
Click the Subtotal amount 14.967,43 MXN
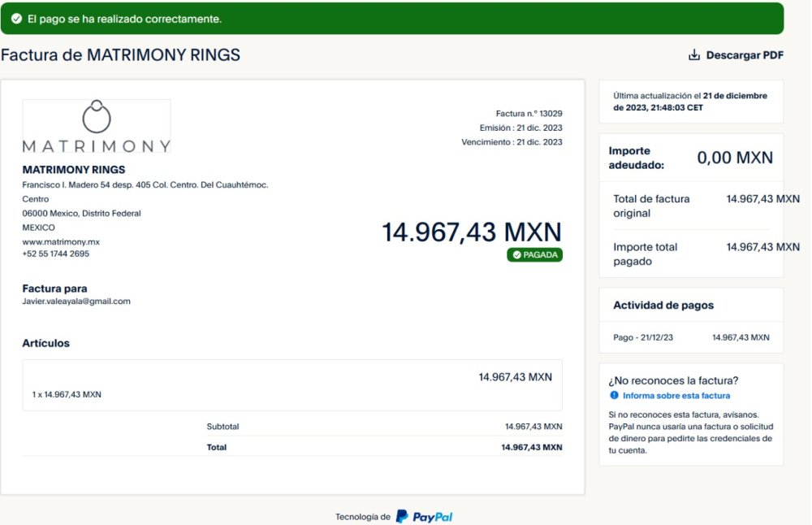coord(533,427)
